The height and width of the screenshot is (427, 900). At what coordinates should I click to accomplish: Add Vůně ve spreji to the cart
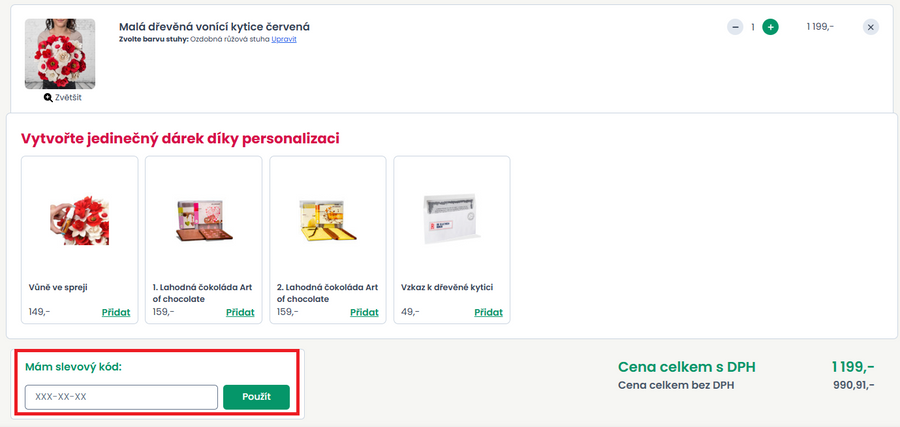[116, 312]
